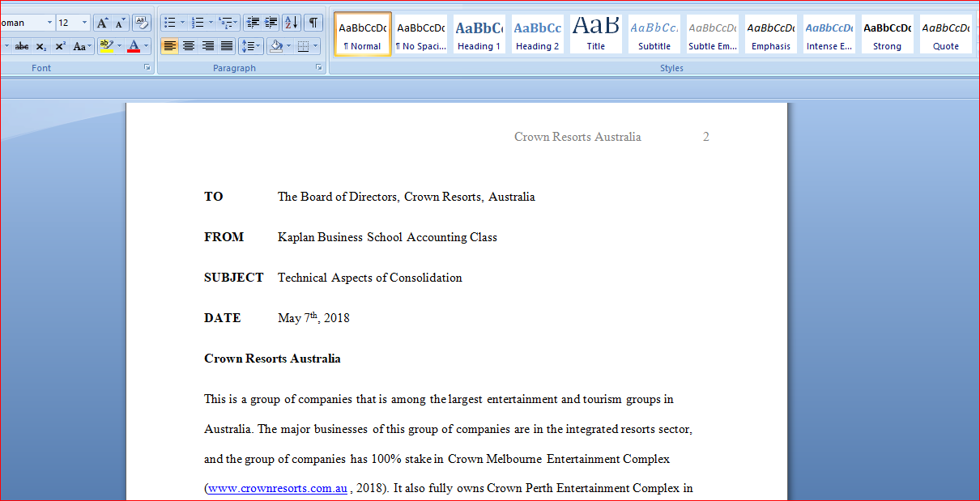Apply the Emphasis style
The height and width of the screenshot is (501, 980).
click(x=770, y=34)
